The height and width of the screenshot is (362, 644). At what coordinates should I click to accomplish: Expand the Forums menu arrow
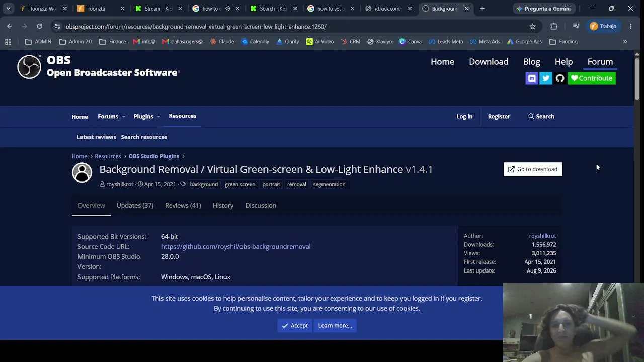(123, 117)
